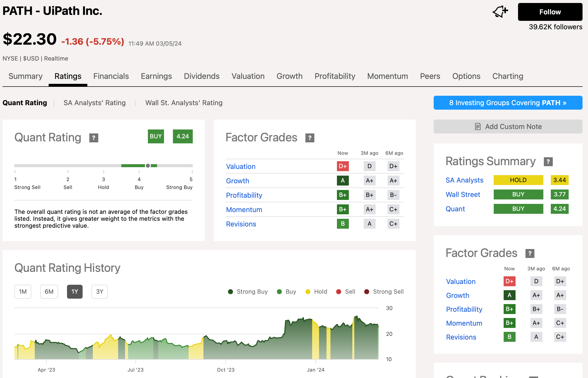
Task: Click red D+ Valuation grade in main table
Action: [x=343, y=166]
